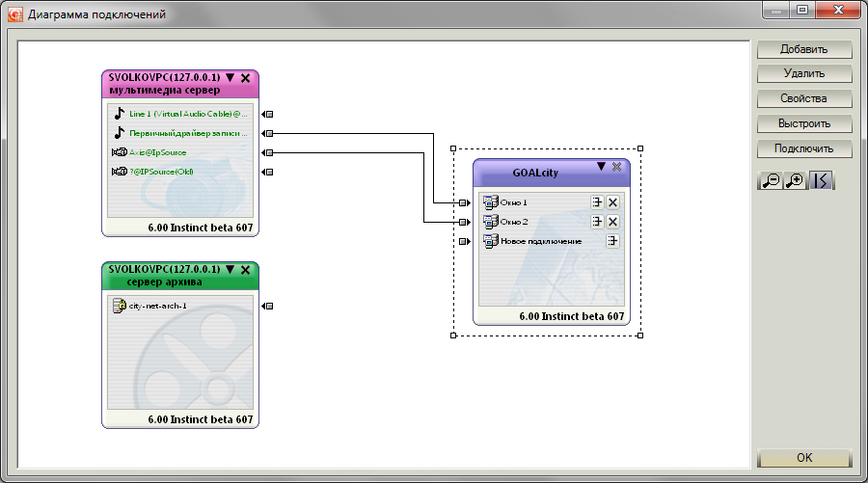Collapse the GOALcity block with its arrow
868x483 pixels.
[601, 166]
